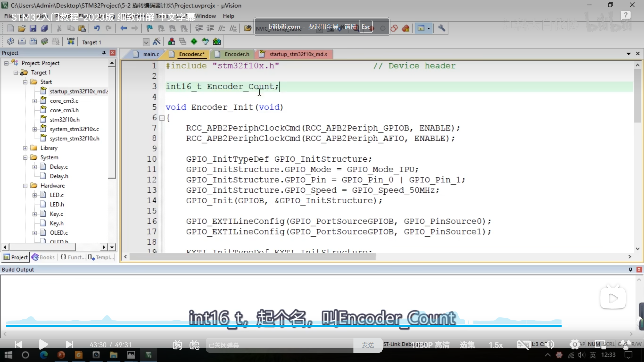Pin the Project panel
This screenshot has height=362, width=644.
pos(104,53)
